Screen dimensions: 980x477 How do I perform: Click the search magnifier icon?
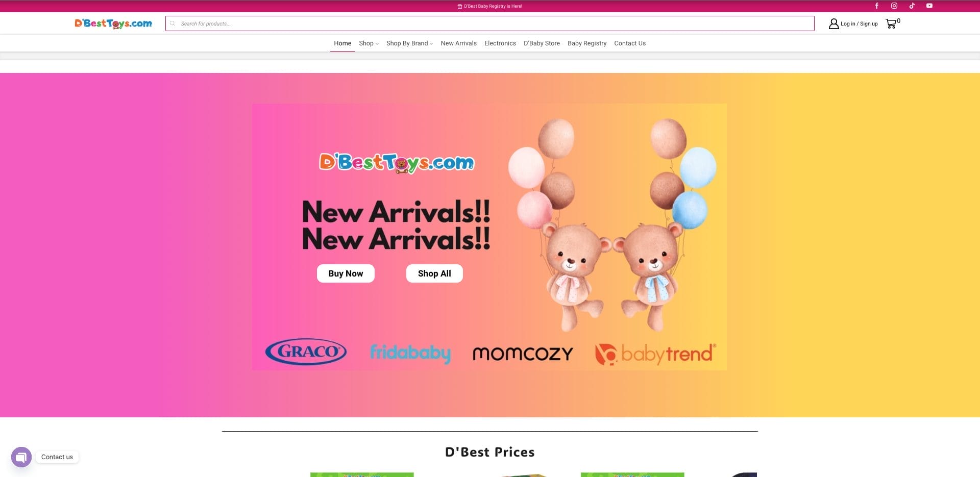pos(173,23)
